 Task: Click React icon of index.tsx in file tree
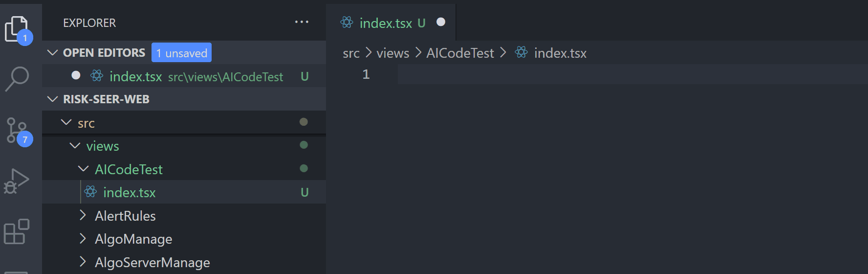90,192
